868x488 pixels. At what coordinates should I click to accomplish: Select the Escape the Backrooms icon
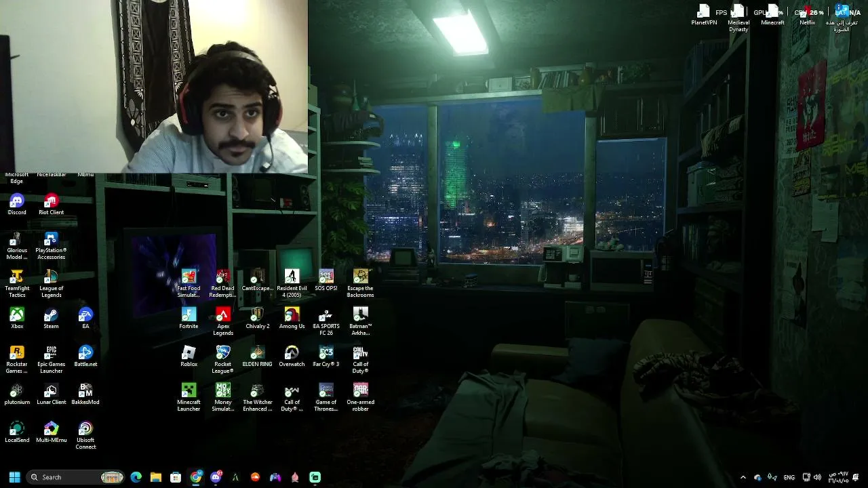click(360, 284)
